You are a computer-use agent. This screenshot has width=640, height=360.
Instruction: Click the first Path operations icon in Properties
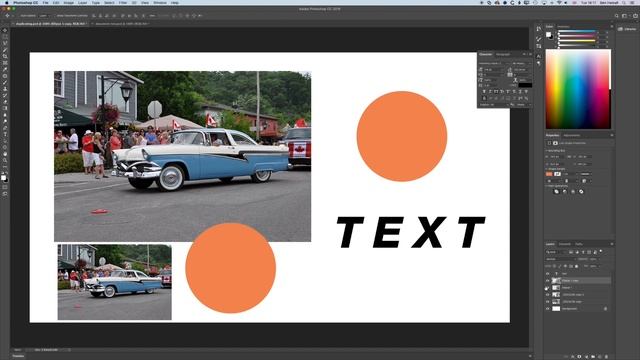point(556,191)
